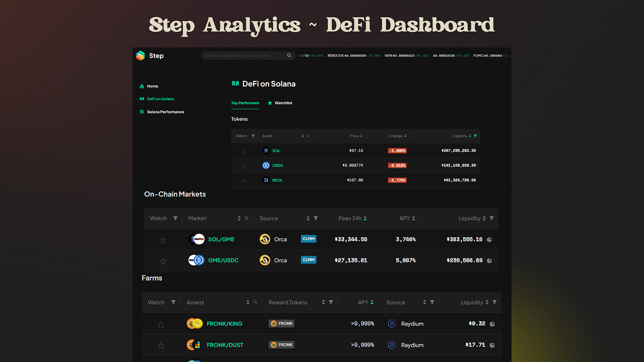Open the pie chart icon for FRONK/KING liquidity

pos(492,324)
